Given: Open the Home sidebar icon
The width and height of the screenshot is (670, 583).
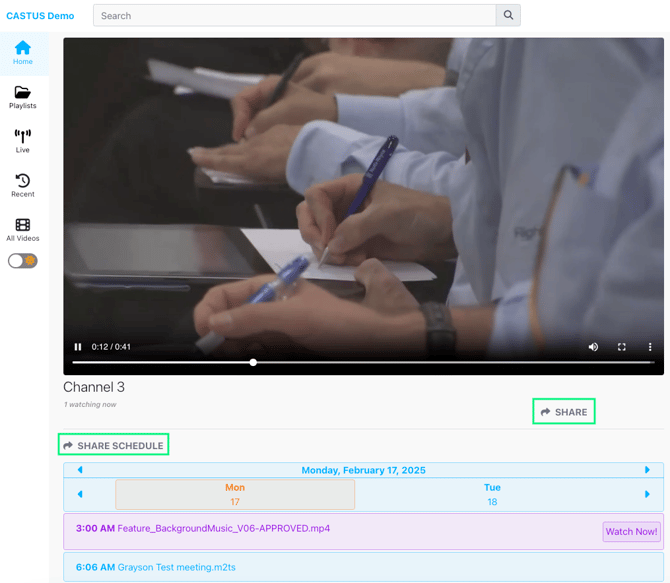Looking at the screenshot, I should pyautogui.click(x=23, y=53).
